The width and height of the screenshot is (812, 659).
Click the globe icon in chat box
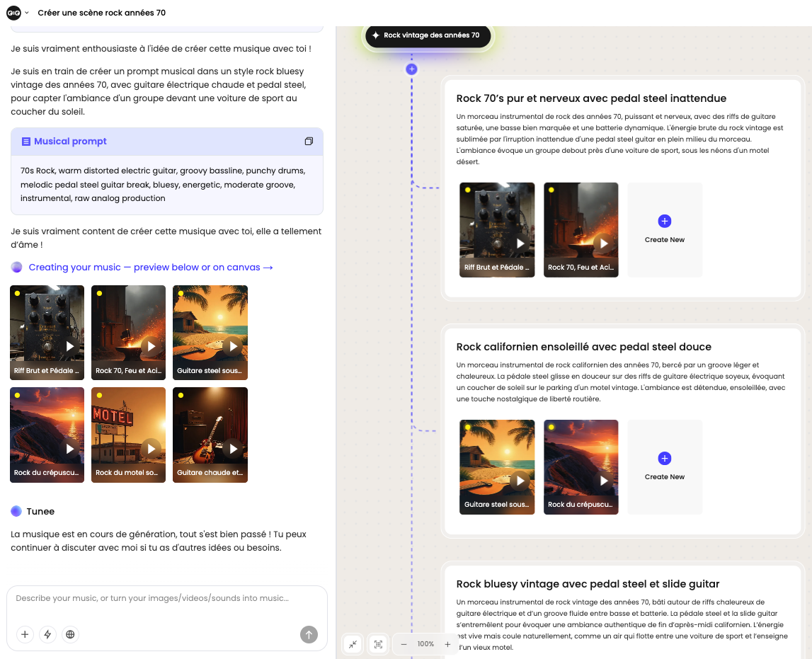click(x=70, y=634)
